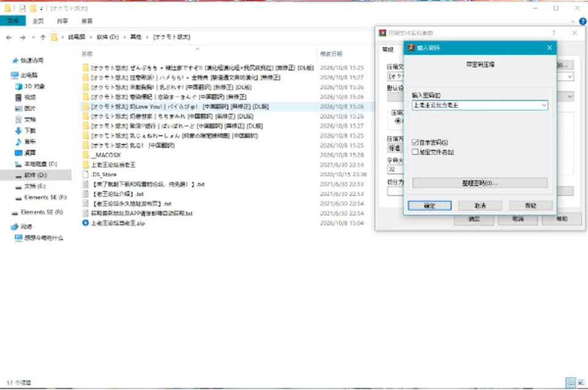Select the _MACOSX folder icon

coord(86,155)
